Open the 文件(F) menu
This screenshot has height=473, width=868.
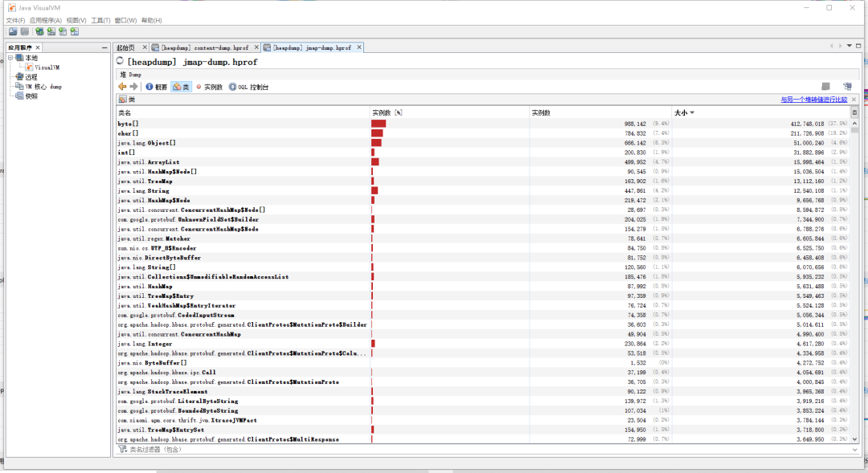point(15,20)
